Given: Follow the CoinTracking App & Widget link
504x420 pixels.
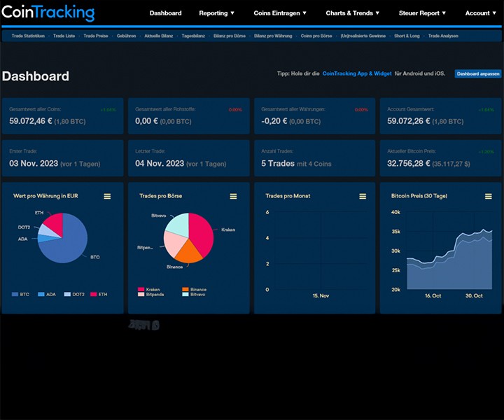Looking at the screenshot, I should (x=357, y=73).
